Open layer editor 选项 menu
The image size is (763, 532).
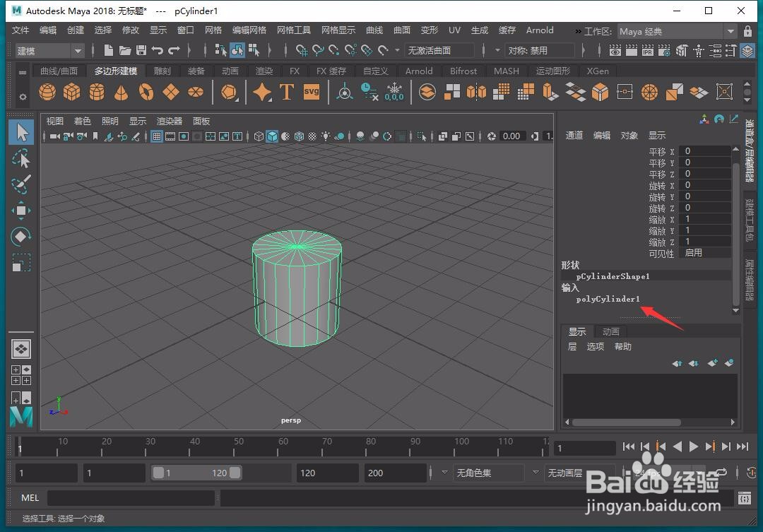595,347
